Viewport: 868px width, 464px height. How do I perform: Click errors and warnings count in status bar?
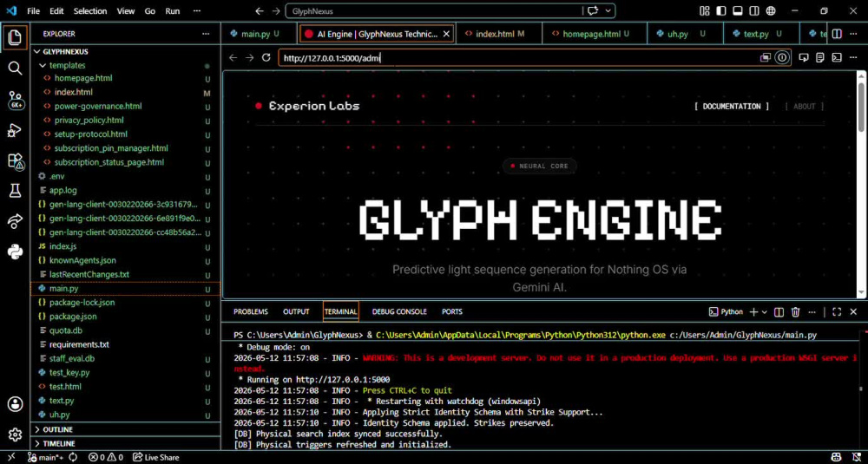pos(105,457)
